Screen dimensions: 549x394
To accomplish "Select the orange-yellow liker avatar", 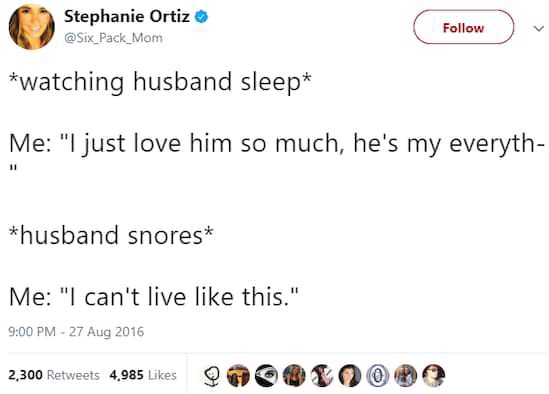I will [238, 375].
